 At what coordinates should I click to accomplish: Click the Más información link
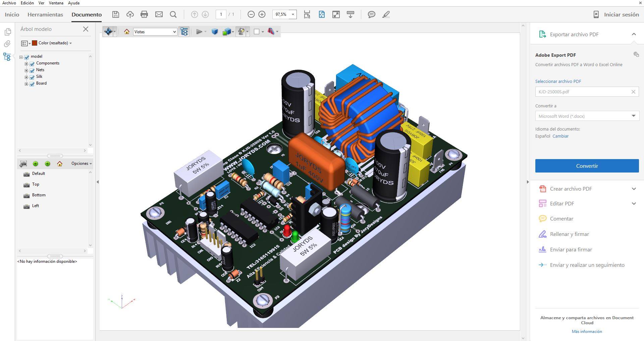point(587,331)
